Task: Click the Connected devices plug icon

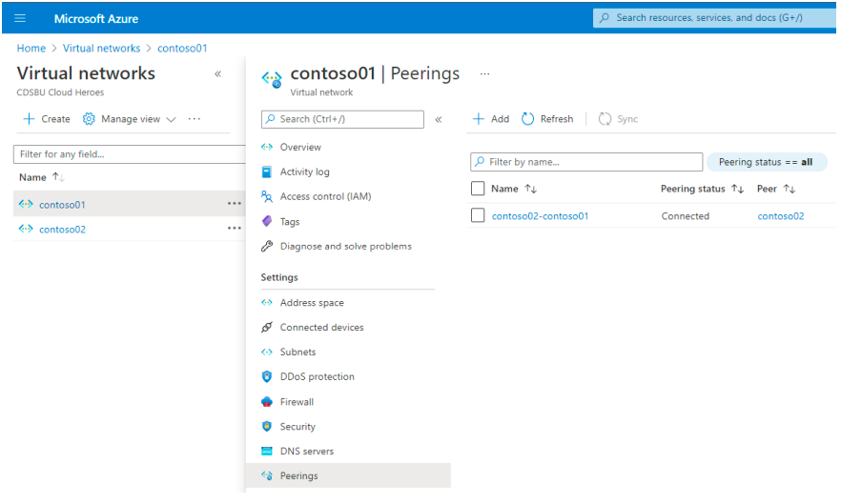Action: tap(267, 327)
